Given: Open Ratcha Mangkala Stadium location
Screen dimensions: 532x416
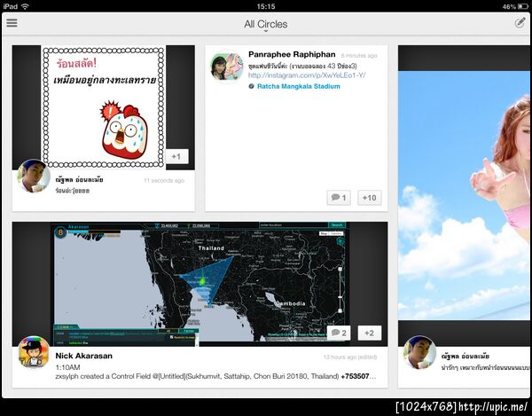Looking at the screenshot, I should (x=298, y=86).
